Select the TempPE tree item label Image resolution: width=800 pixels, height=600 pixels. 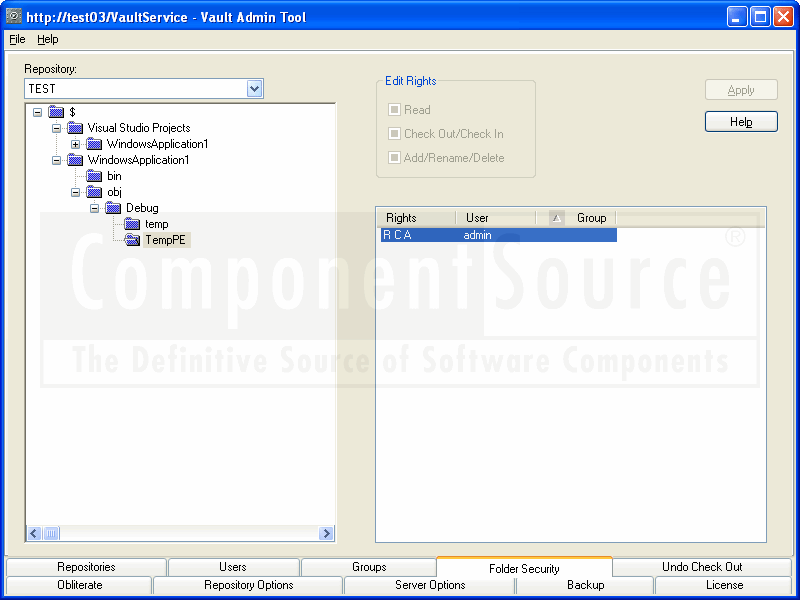(166, 240)
